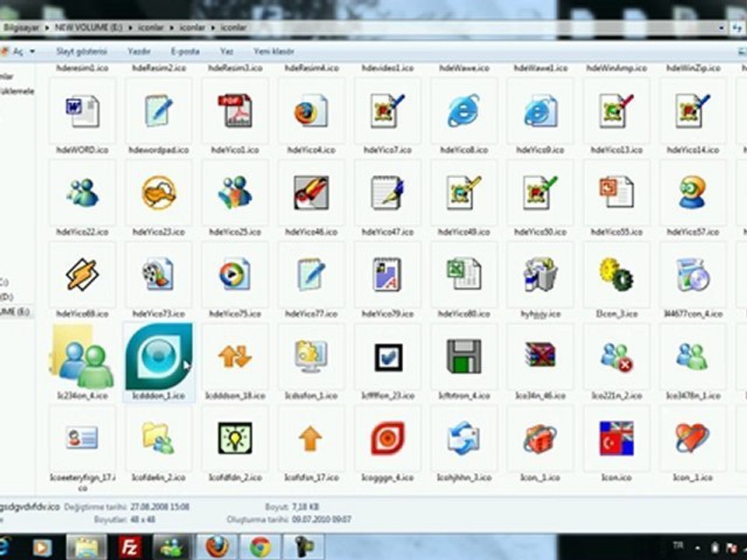Click the highlighted teal Icdddon_1.ico thumbnail
This screenshot has height=560, width=747.
pos(159,356)
